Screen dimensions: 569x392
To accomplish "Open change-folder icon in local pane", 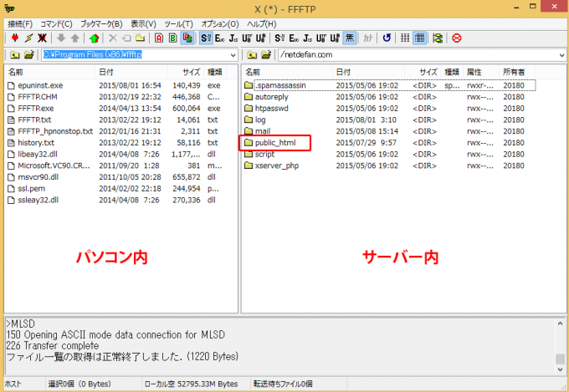I will click(29, 55).
